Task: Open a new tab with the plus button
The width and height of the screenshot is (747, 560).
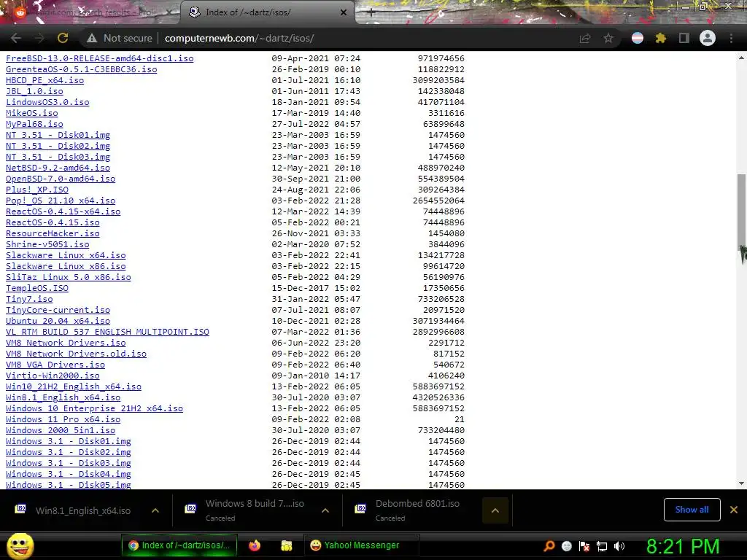Action: pos(371,13)
